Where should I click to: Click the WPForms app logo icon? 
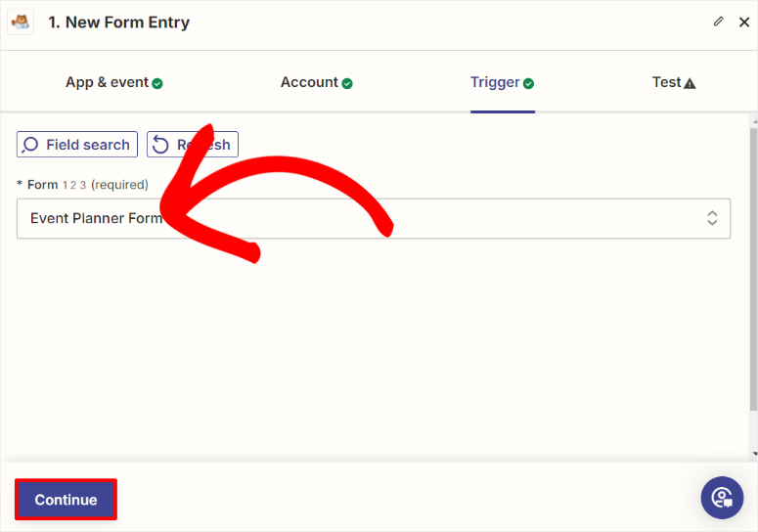(21, 22)
